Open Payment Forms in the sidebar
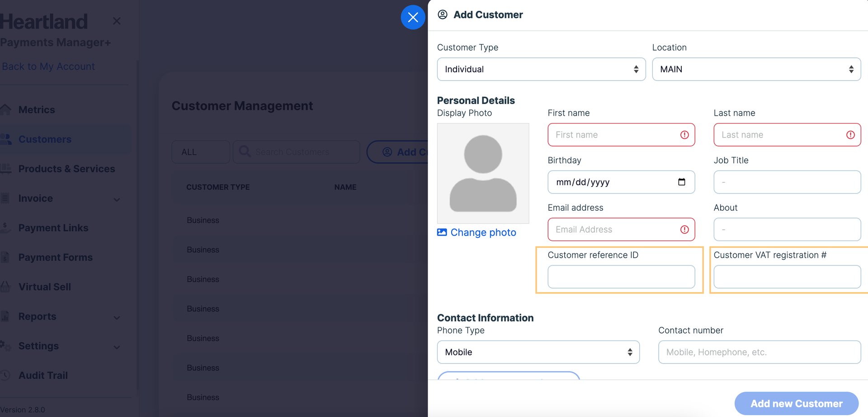The height and width of the screenshot is (417, 868). 55,257
